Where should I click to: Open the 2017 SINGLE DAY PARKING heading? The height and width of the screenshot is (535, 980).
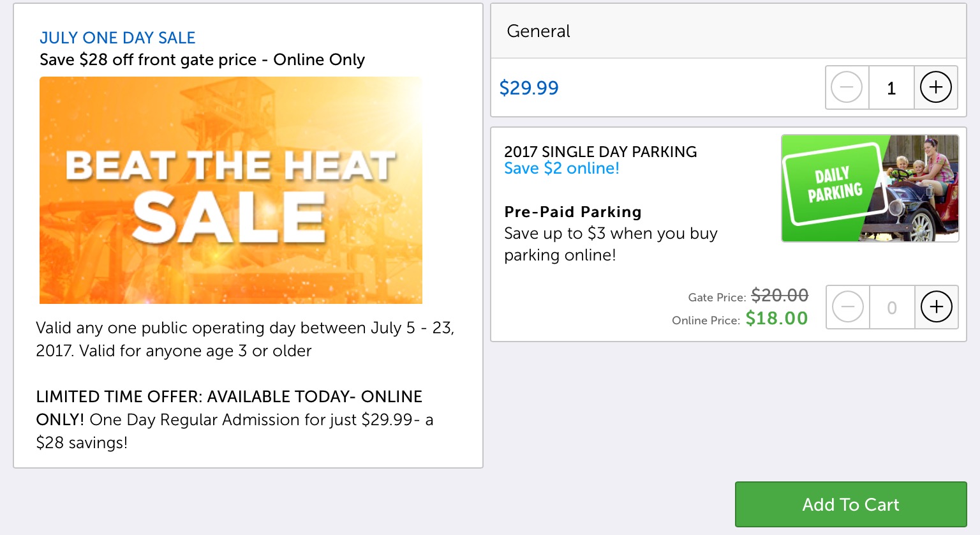click(600, 152)
